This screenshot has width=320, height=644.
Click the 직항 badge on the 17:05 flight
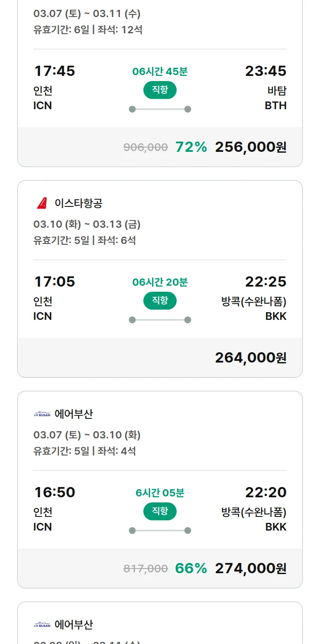coord(160,301)
